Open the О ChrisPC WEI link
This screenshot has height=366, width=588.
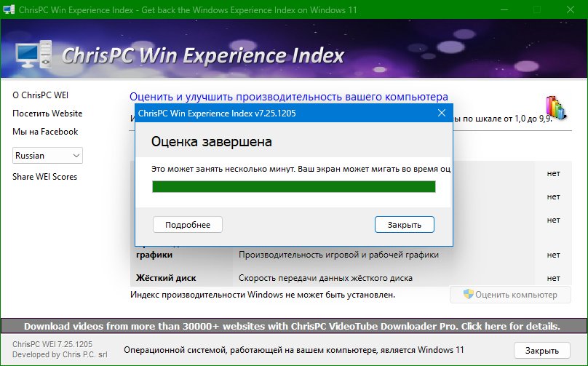pos(41,95)
